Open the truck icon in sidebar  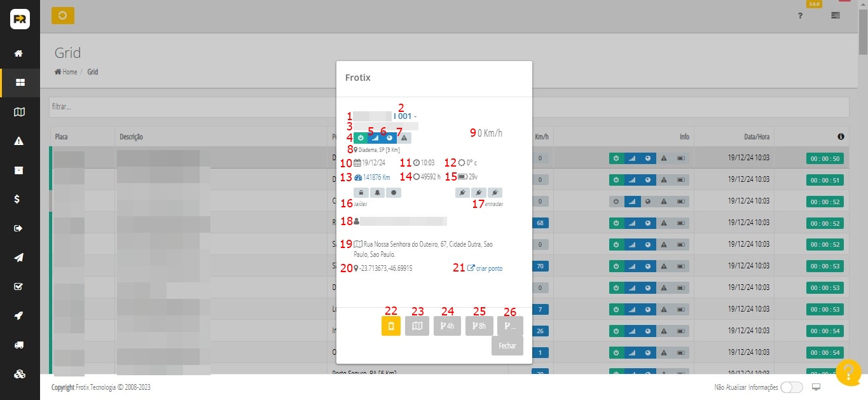point(20,345)
